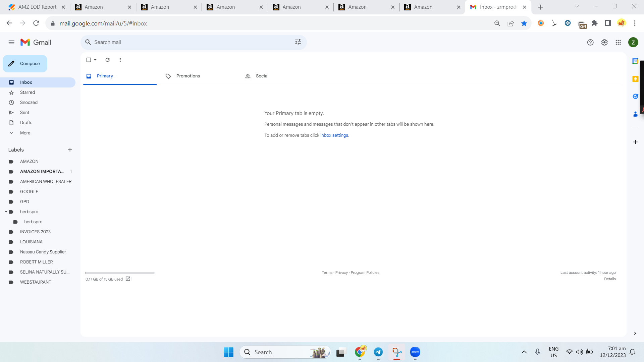The width and height of the screenshot is (644, 362).
Task: Open Chrome menu three dots
Action: [635, 23]
